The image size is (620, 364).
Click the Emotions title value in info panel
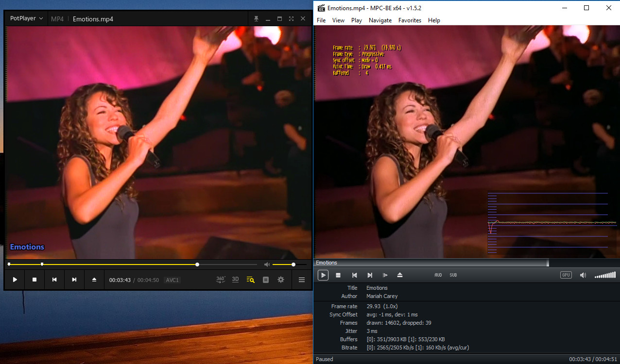point(377,288)
